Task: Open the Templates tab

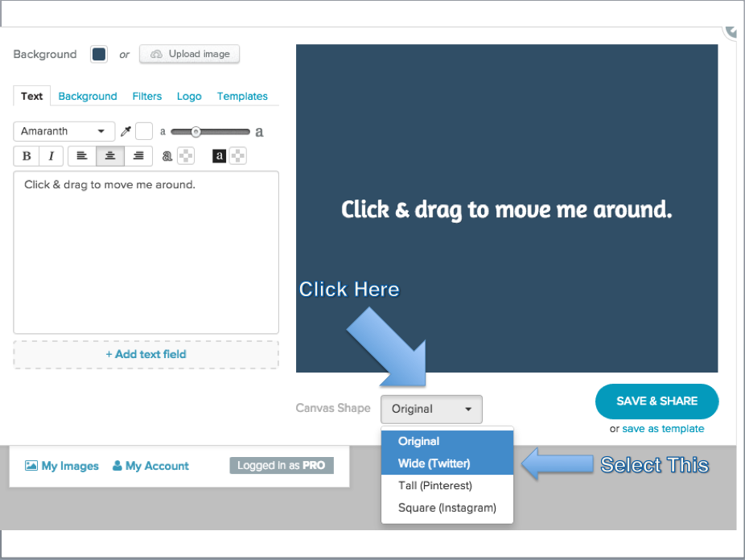Action: (242, 97)
